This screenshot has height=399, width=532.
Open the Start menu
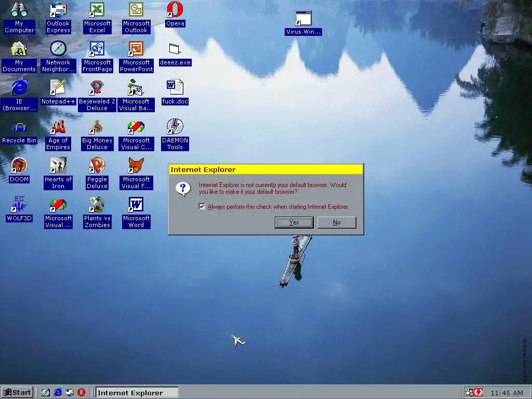pyautogui.click(x=17, y=393)
